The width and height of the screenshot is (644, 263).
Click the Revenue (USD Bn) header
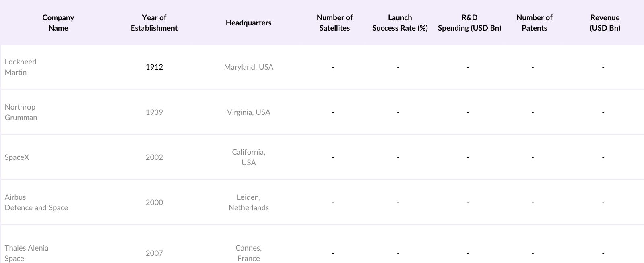605,23
